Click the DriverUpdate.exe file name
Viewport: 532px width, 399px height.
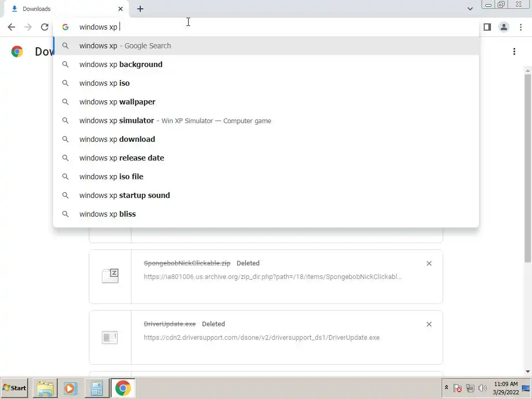pos(170,324)
